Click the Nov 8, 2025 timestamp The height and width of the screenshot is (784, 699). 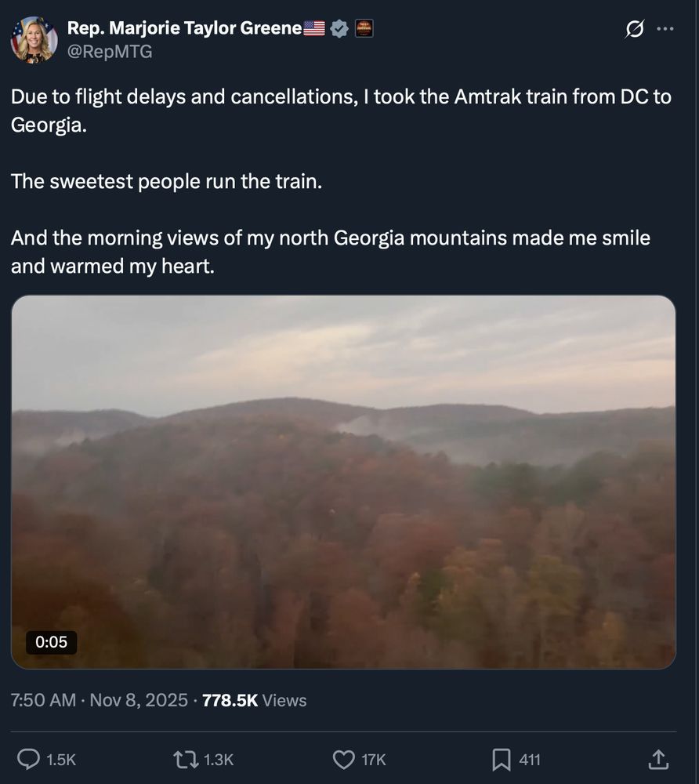pos(137,700)
